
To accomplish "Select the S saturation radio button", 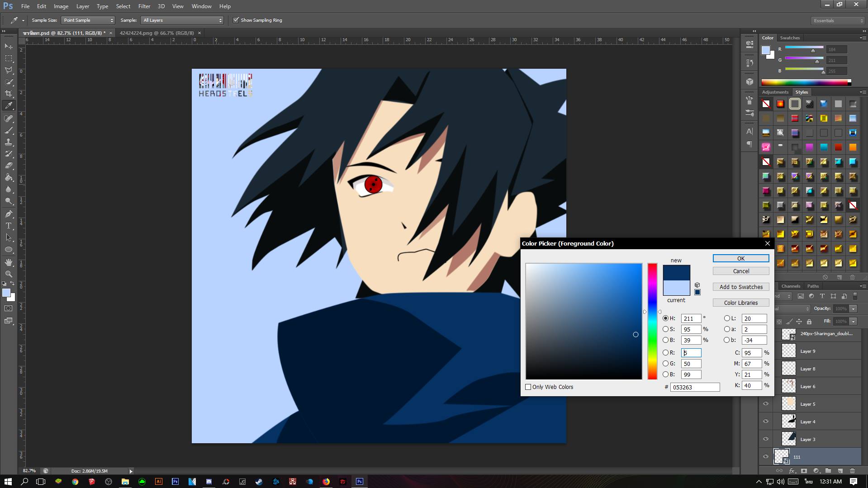I will click(665, 329).
